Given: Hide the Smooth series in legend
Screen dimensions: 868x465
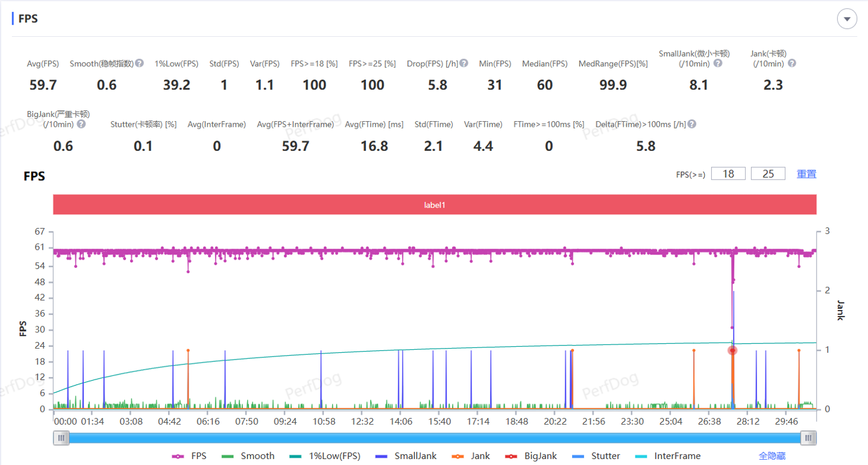Looking at the screenshot, I should 248,456.
